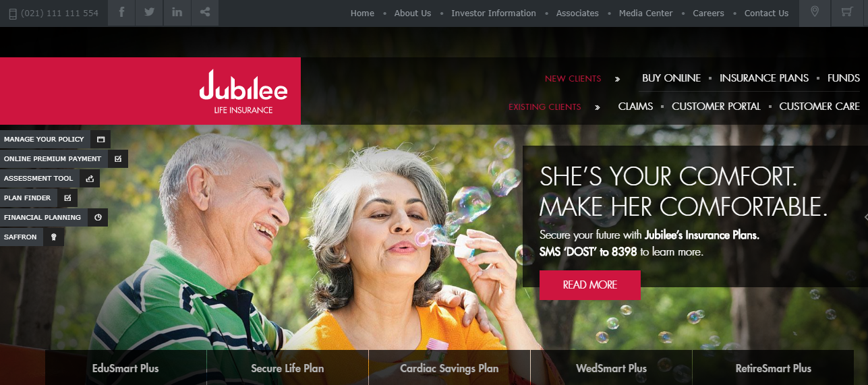The height and width of the screenshot is (385, 868).
Task: Open Online Premium Payment side tab
Action: pos(64,159)
